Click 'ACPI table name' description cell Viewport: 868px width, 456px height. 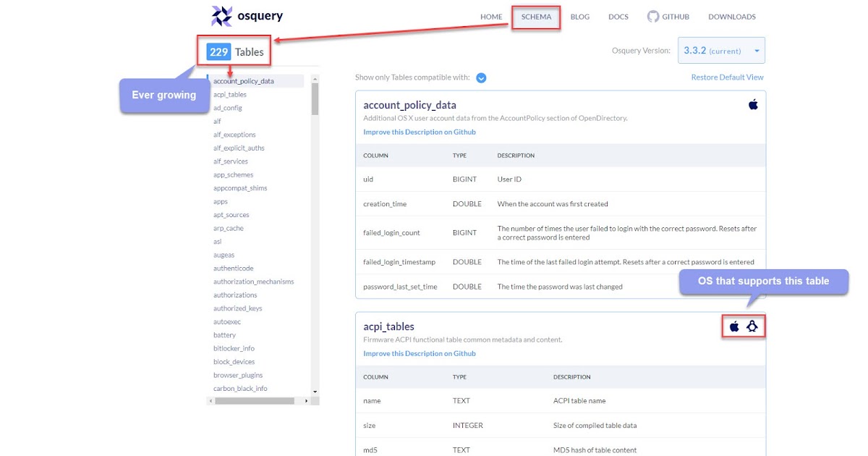click(579, 401)
